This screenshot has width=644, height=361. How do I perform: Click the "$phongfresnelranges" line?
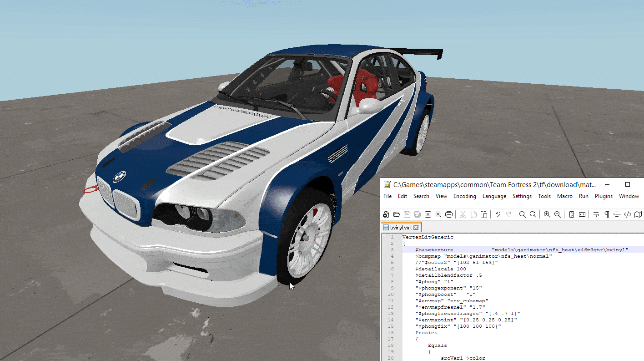coord(468,313)
